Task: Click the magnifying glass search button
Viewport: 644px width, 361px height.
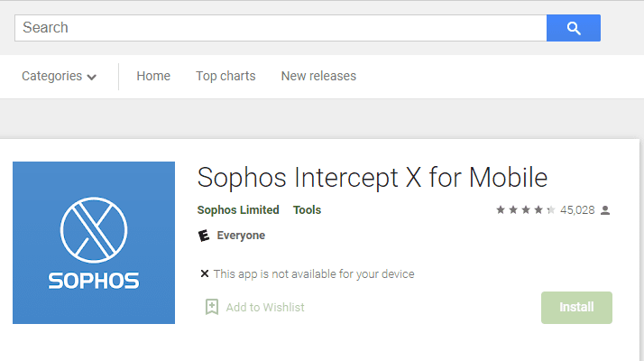Action: (574, 28)
